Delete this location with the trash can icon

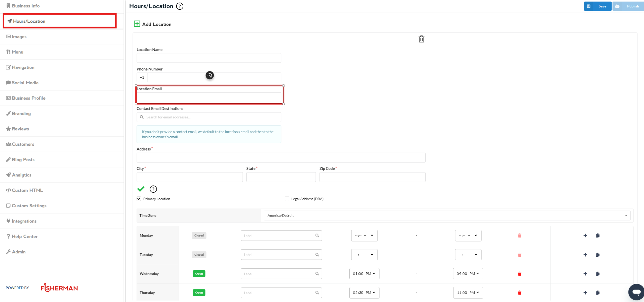tap(421, 39)
